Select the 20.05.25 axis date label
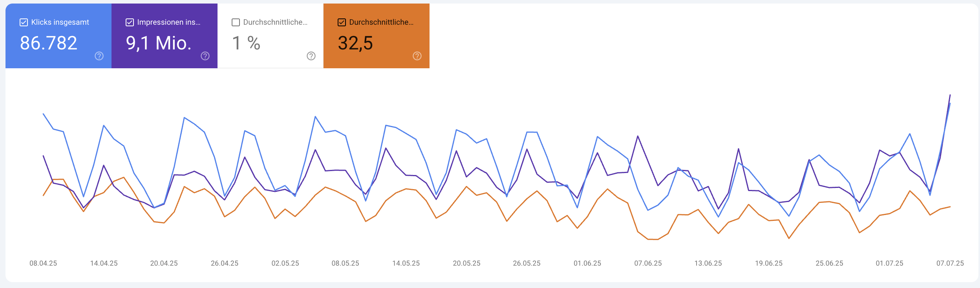The width and height of the screenshot is (980, 288). (x=466, y=263)
